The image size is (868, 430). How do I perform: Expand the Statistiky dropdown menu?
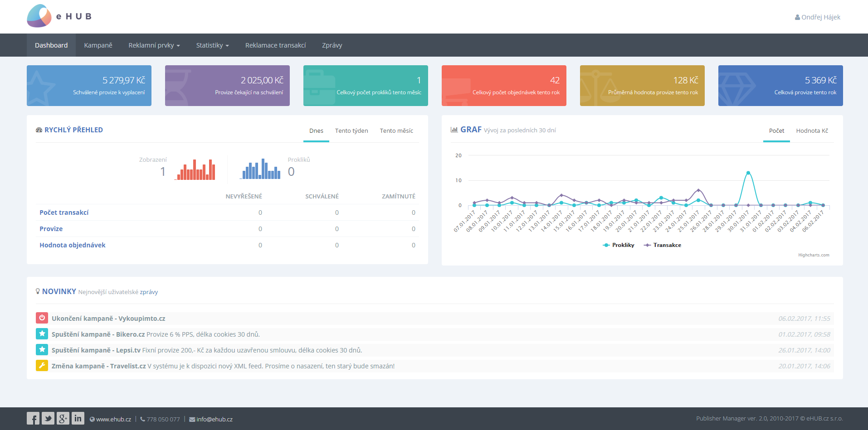(x=212, y=45)
